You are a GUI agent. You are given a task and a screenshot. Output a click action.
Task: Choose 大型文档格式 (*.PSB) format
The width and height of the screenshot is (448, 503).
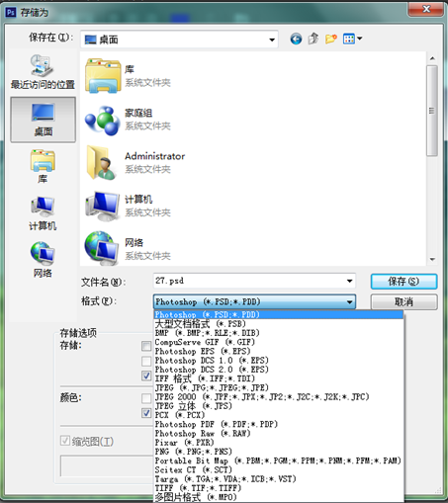tap(279, 324)
